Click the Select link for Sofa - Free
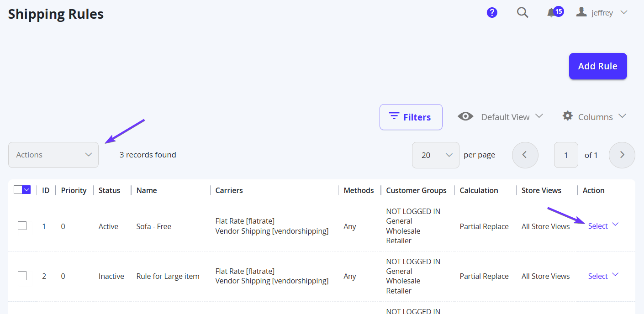Image resolution: width=644 pixels, height=314 pixels. click(x=598, y=226)
